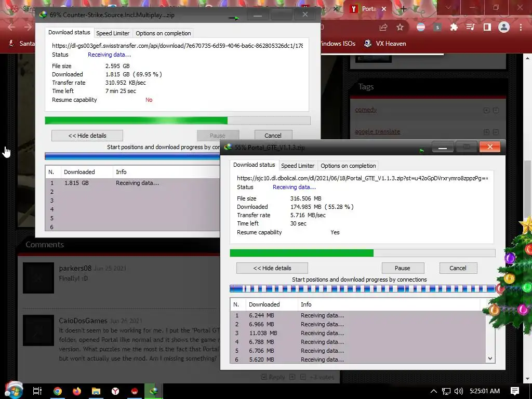Select Download status tab in Portal_GTE window

[x=254, y=165]
